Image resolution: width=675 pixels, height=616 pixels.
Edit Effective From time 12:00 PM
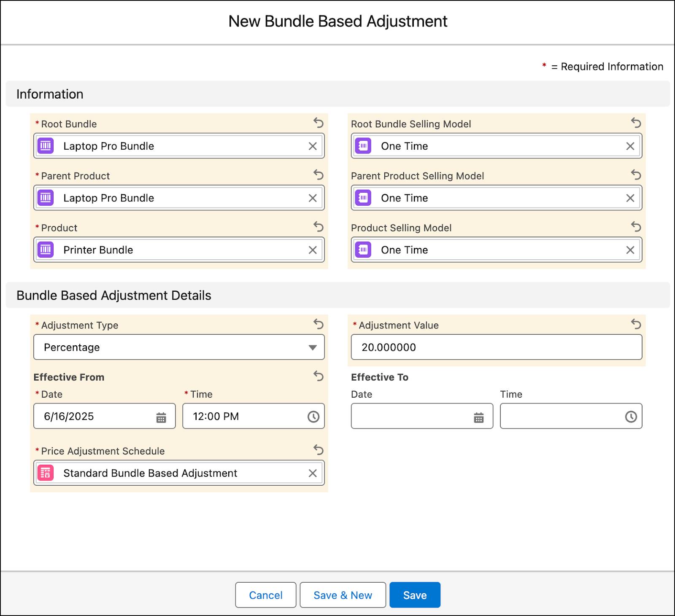pos(254,416)
